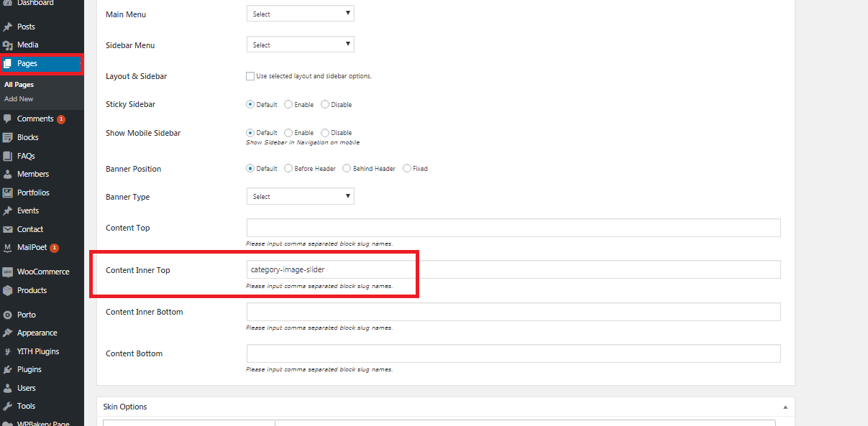
Task: Click the Members person icon
Action: (x=8, y=174)
